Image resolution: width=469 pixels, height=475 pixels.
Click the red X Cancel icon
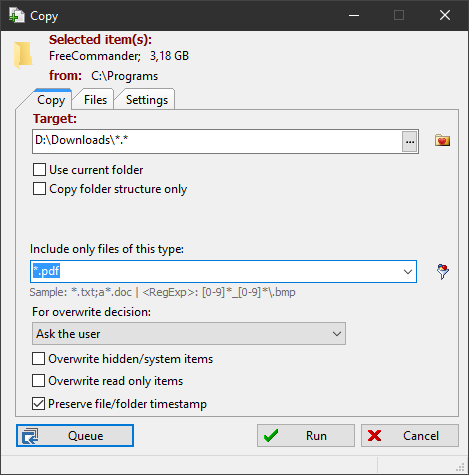[374, 436]
